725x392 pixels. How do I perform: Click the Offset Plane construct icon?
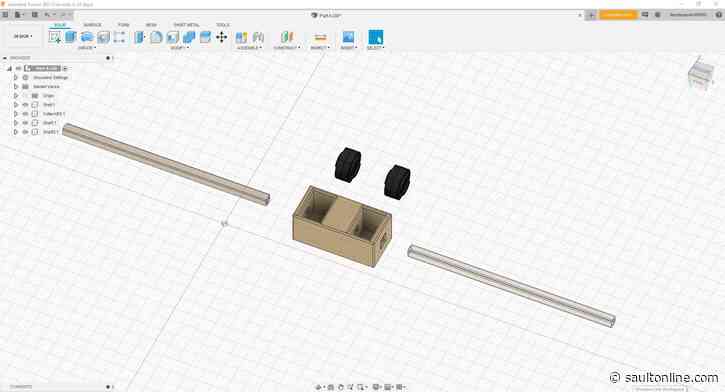click(x=287, y=37)
